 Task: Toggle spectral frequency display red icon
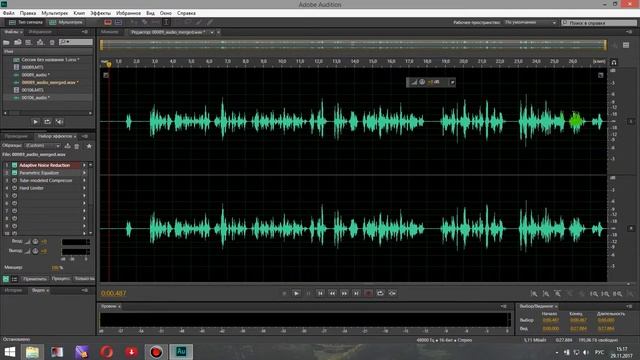[x=108, y=22]
